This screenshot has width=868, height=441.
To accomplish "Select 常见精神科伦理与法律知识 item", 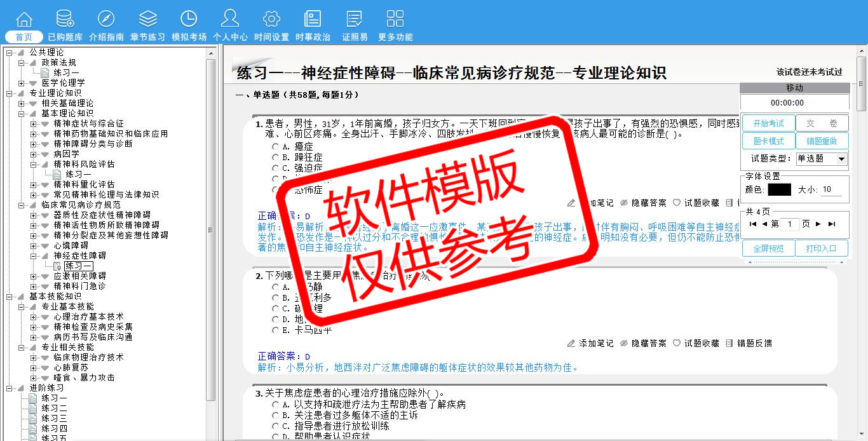I will 106,194.
